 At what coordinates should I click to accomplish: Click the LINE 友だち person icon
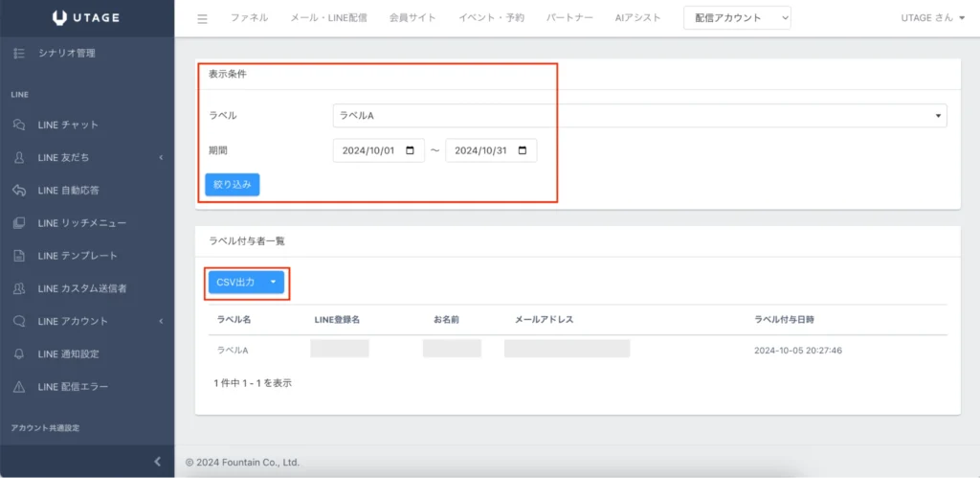tap(19, 158)
